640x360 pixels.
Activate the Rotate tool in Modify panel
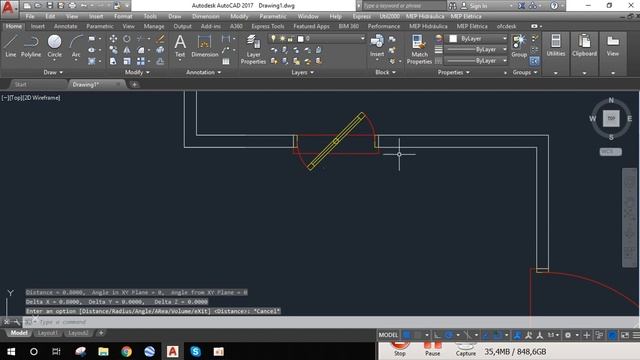pos(127,39)
